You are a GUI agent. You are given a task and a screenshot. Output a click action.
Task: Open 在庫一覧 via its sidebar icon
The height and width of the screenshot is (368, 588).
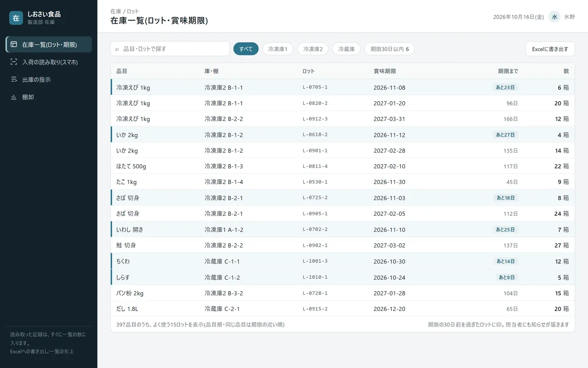14,45
